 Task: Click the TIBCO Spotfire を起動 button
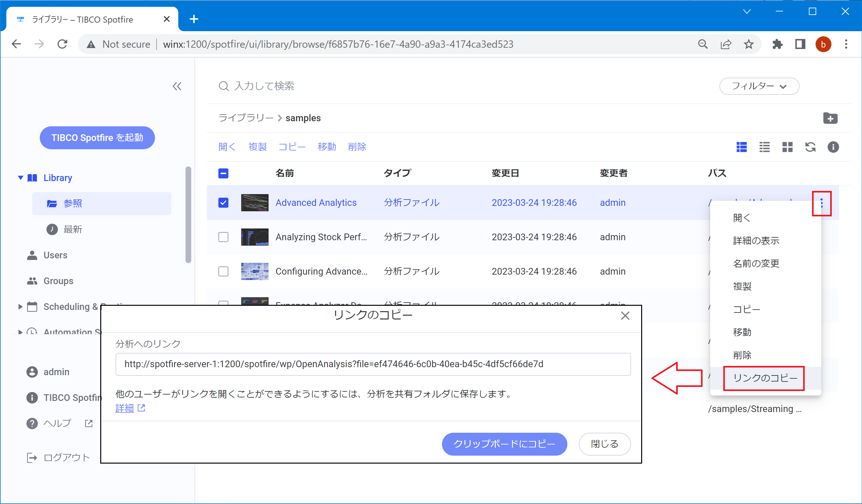[97, 137]
